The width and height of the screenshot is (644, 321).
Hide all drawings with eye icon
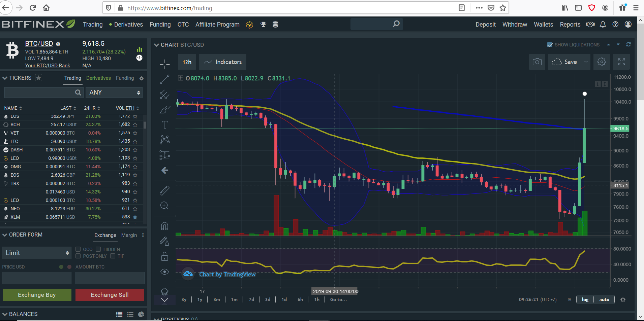tap(164, 272)
